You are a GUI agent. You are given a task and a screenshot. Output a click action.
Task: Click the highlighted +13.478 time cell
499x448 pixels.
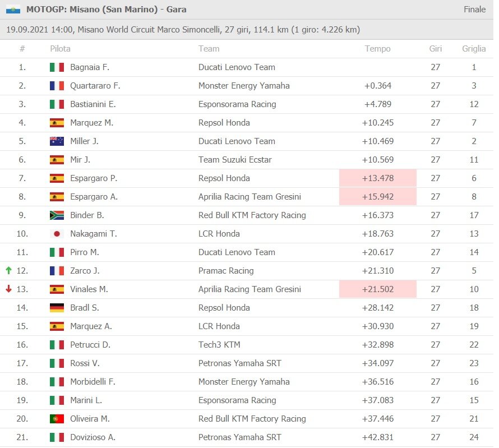[x=378, y=178]
